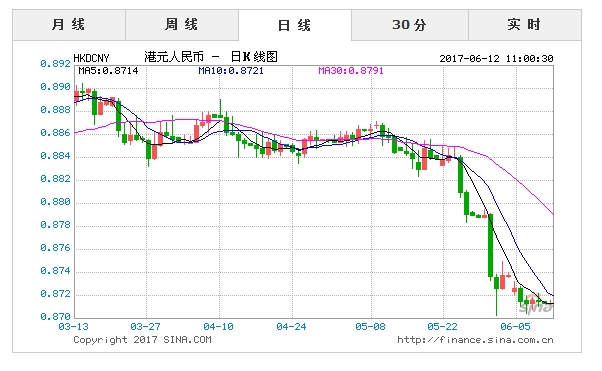Click the MA5:0.8714 indicator label

click(108, 71)
